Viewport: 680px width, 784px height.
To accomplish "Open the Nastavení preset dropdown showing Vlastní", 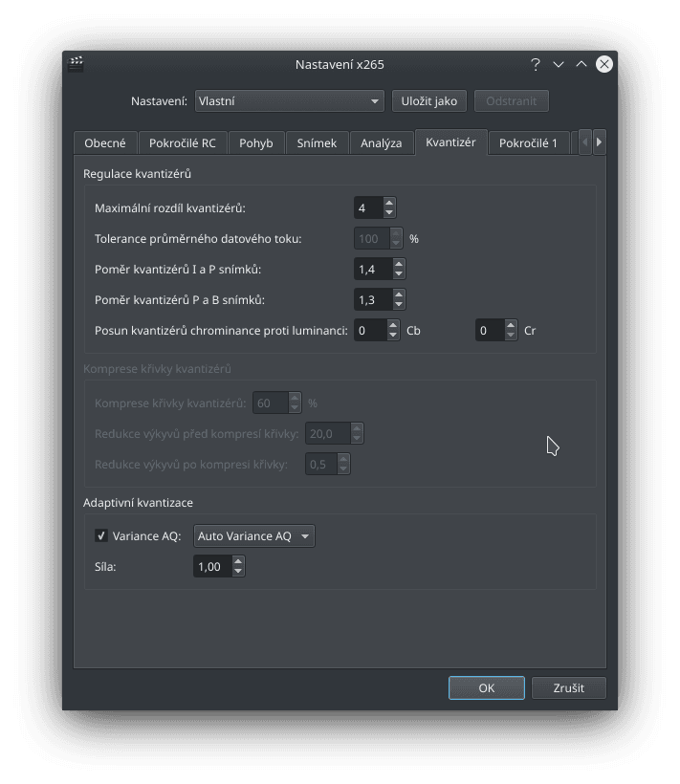I will point(289,100).
